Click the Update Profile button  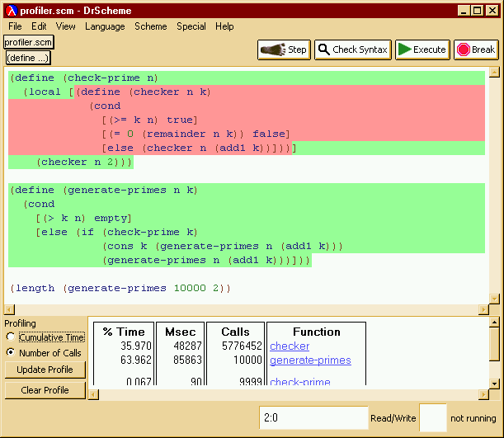point(45,370)
